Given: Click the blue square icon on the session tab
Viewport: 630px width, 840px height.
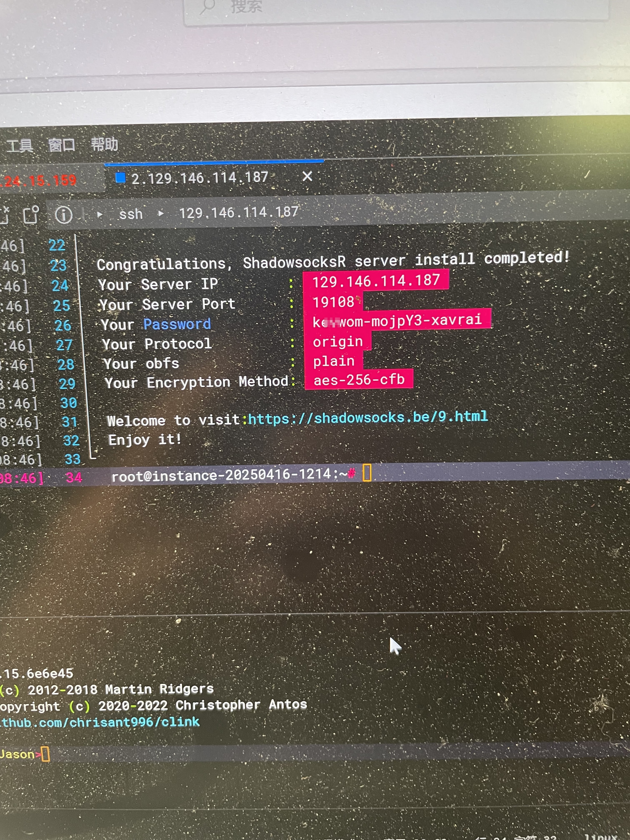Looking at the screenshot, I should coord(120,177).
